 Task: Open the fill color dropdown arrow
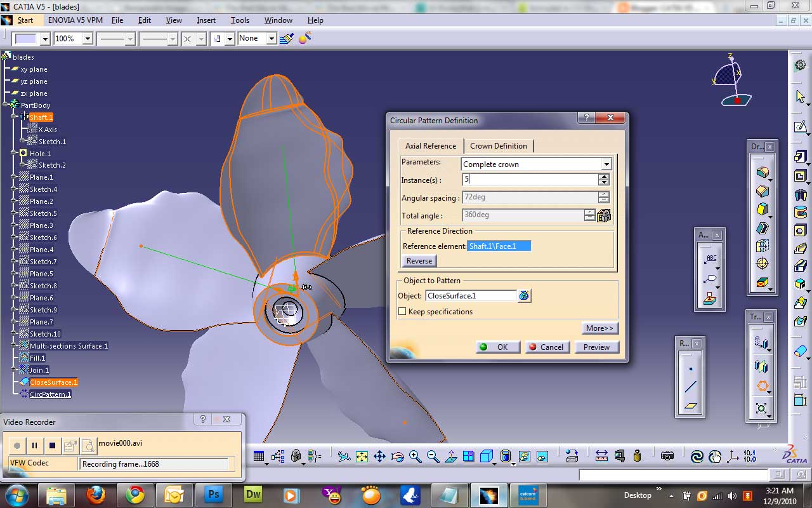[45, 39]
